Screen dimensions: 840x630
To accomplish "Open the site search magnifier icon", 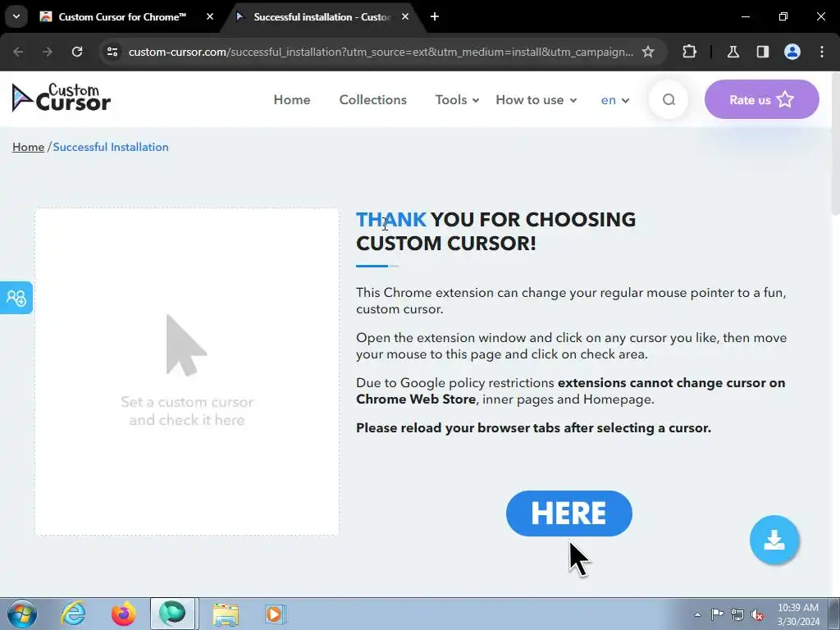I will click(669, 99).
